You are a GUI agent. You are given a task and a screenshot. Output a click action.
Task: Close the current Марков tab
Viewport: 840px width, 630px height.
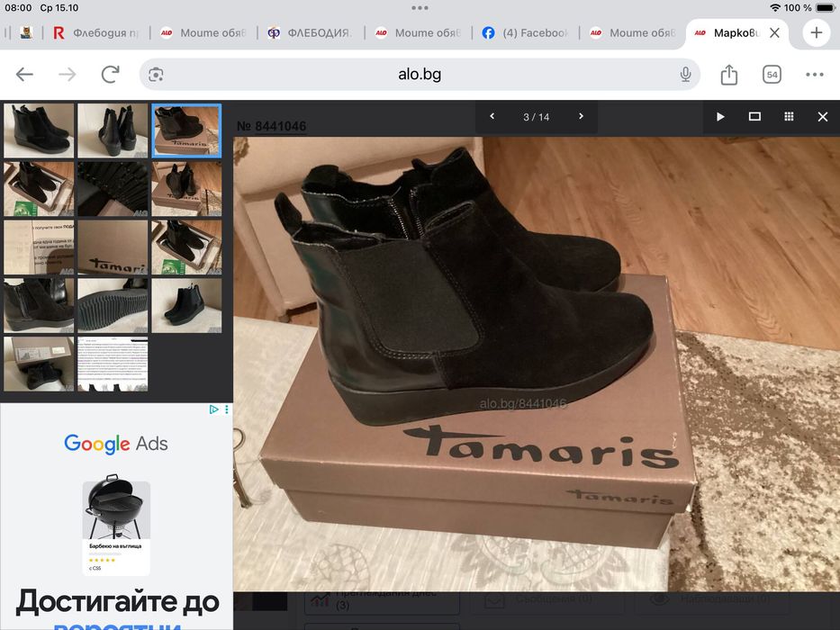tap(774, 32)
